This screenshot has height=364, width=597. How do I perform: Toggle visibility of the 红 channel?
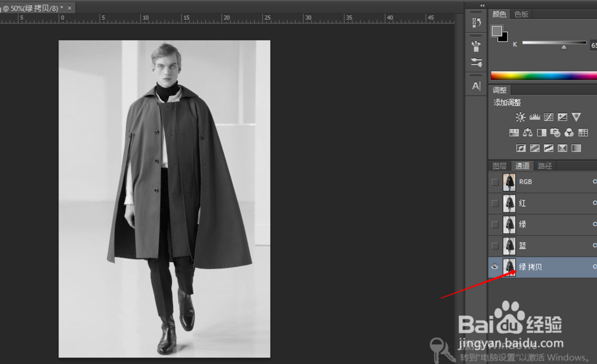pos(495,203)
